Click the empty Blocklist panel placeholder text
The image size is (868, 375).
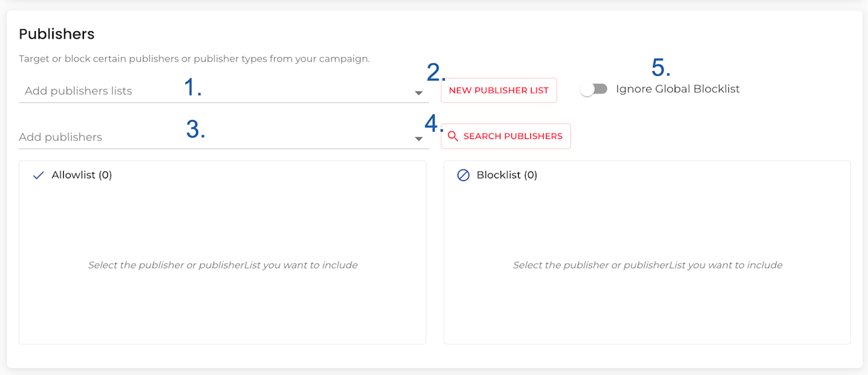(648, 265)
